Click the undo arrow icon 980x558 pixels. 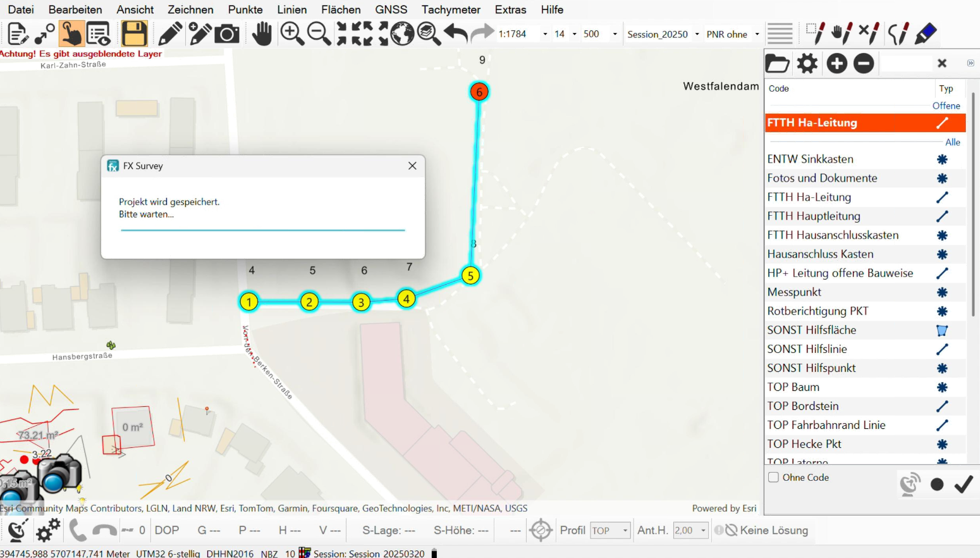pyautogui.click(x=455, y=34)
